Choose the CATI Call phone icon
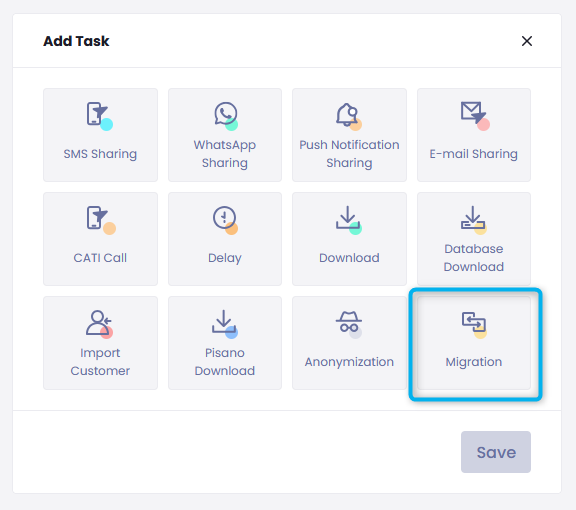The width and height of the screenshot is (576, 510). [101, 220]
